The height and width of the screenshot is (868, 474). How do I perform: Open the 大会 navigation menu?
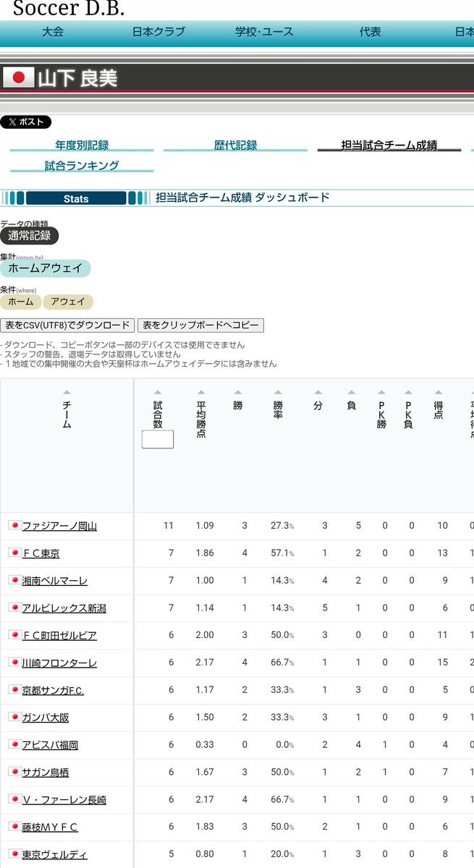point(53,32)
